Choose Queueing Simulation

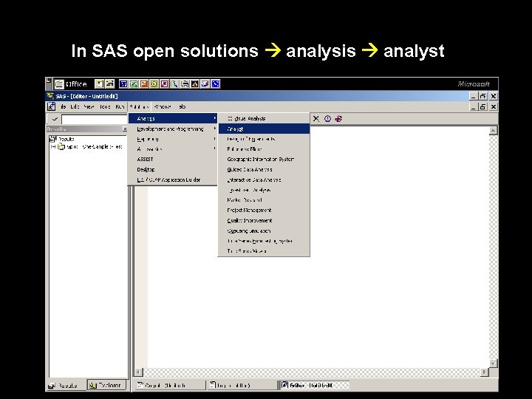264,231
